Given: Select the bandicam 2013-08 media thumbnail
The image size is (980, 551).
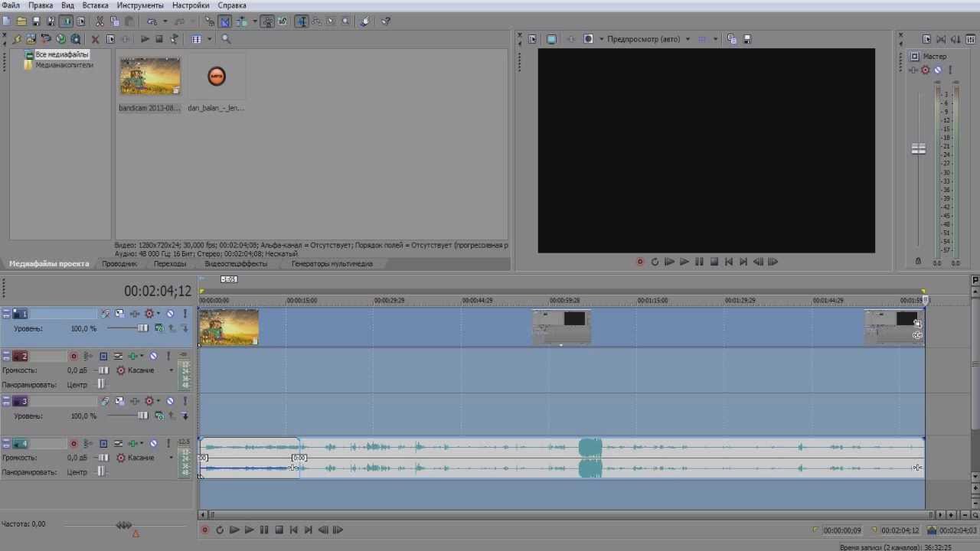Looking at the screenshot, I should 150,77.
